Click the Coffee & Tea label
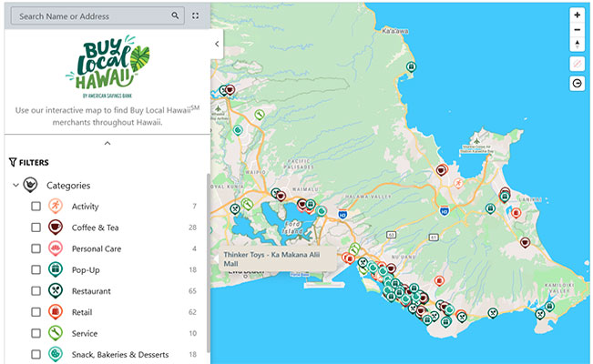The image size is (593, 364). click(x=96, y=227)
